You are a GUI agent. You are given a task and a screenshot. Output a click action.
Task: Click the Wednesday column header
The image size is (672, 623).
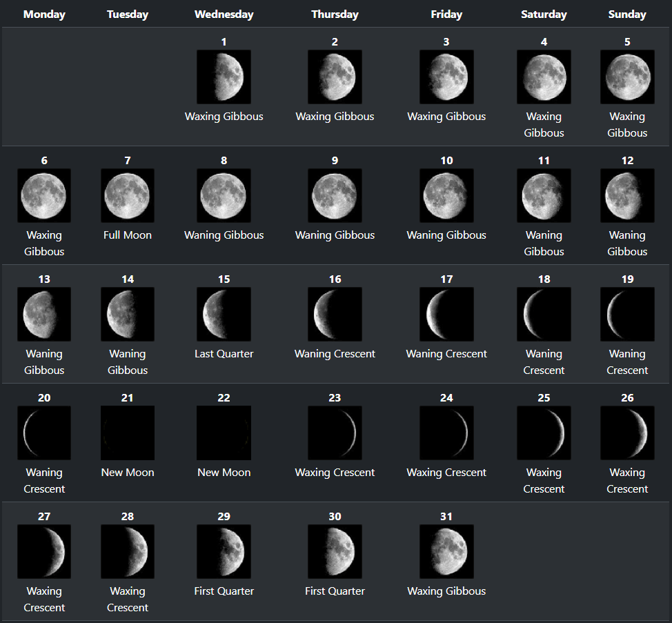pos(224,14)
